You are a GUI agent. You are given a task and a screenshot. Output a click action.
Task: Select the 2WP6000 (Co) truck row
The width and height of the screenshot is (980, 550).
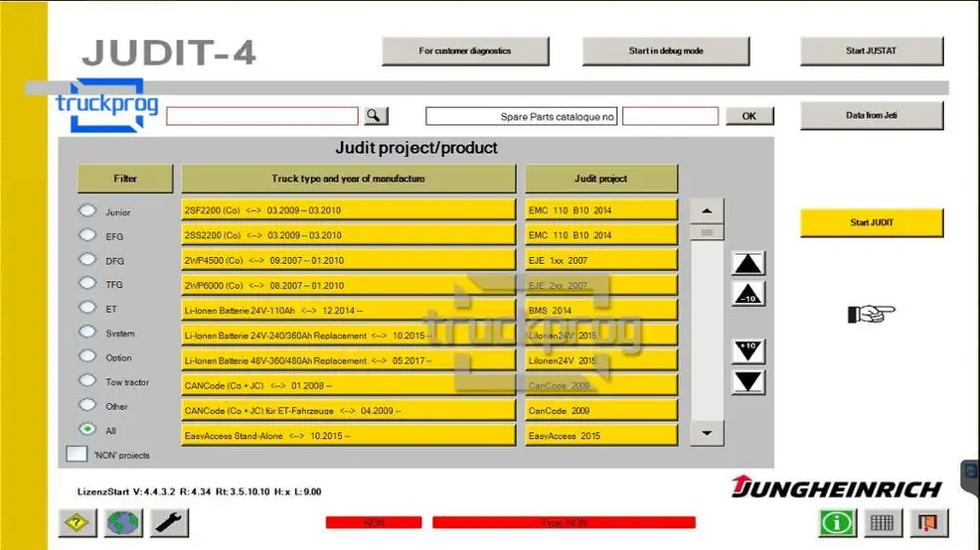[349, 285]
